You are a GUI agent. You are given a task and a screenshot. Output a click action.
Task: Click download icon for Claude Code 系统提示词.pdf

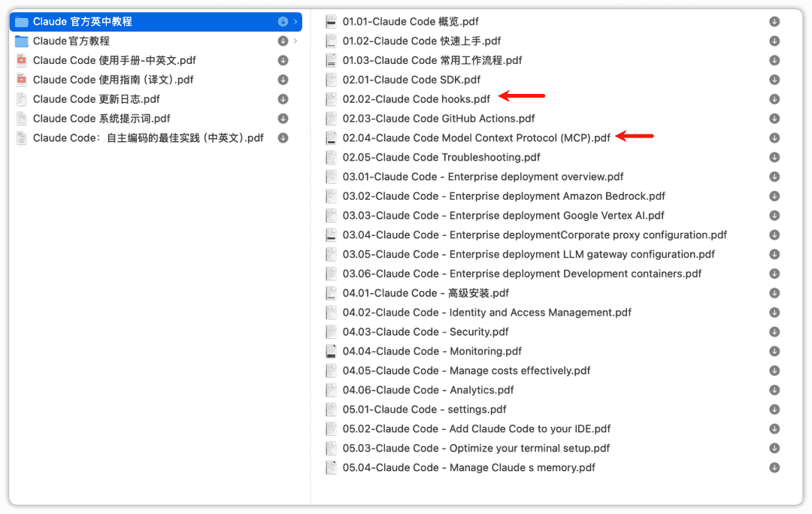point(283,119)
